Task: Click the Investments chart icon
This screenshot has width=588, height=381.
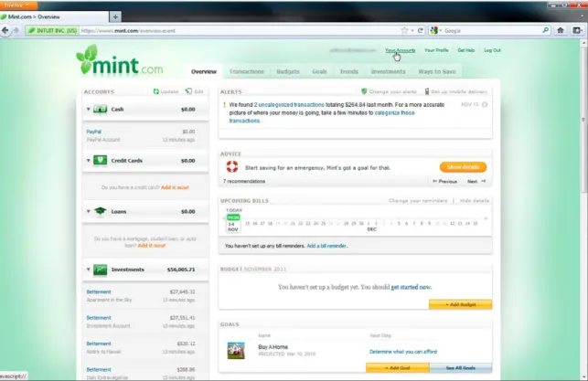Action: (x=100, y=270)
